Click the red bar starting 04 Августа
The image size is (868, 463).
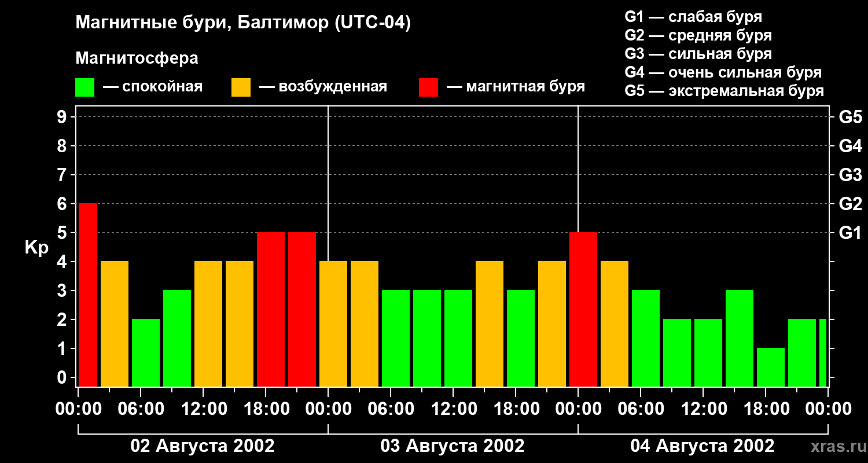[583, 309]
